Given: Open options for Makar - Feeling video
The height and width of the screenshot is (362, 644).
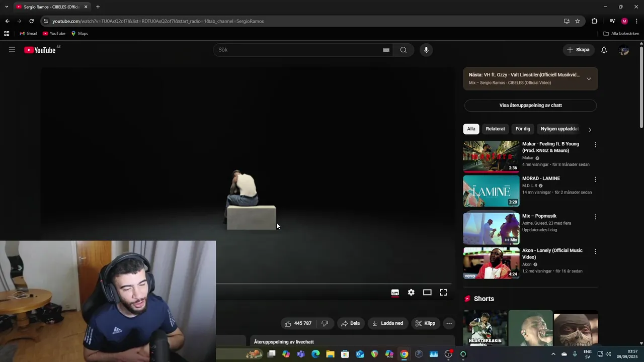Looking at the screenshot, I should click(x=595, y=145).
